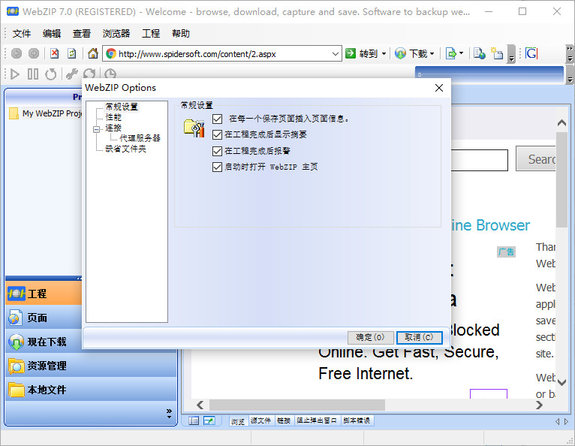Click the green picture view icon in status bar
575x446 pixels.
209,421
